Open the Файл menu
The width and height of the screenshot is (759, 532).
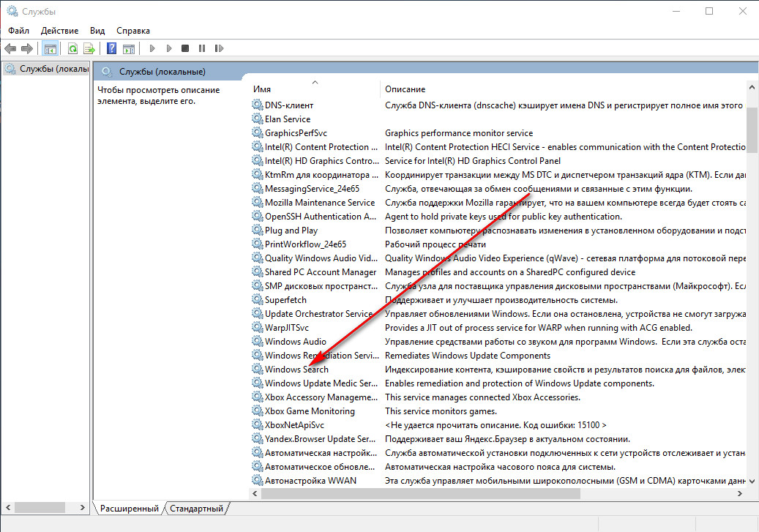(x=18, y=31)
